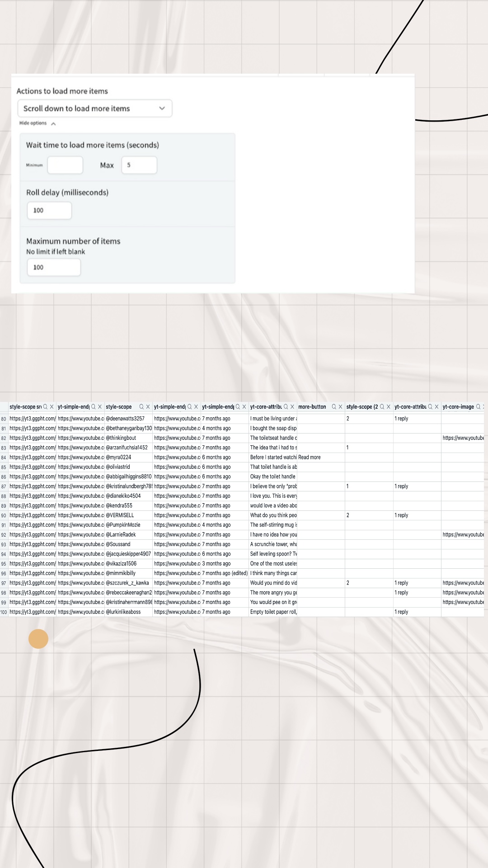
Task: Select the yt-core-image column header
Action: 458,407
